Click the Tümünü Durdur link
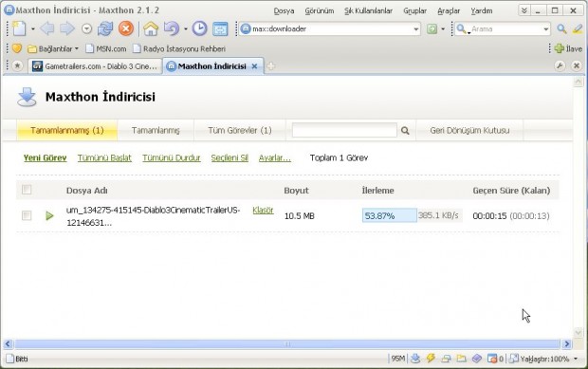 (x=172, y=157)
